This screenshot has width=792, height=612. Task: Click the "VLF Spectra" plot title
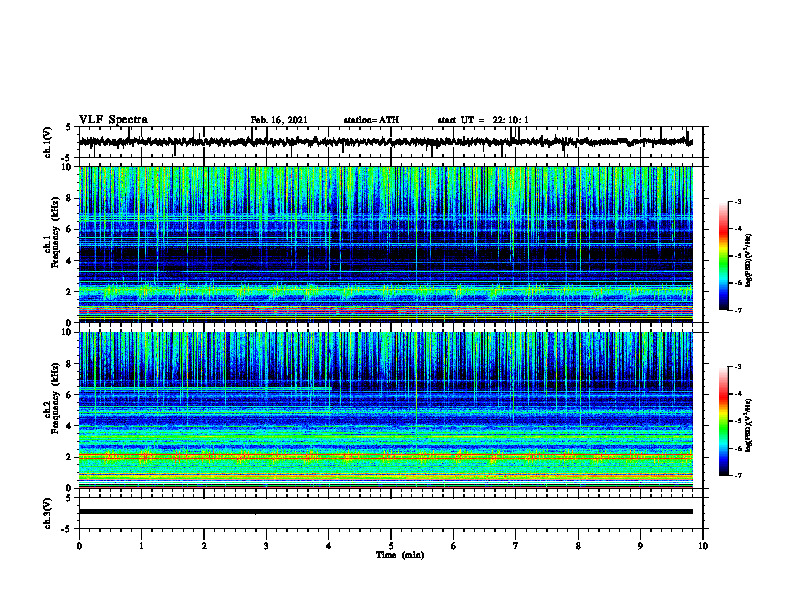point(113,120)
